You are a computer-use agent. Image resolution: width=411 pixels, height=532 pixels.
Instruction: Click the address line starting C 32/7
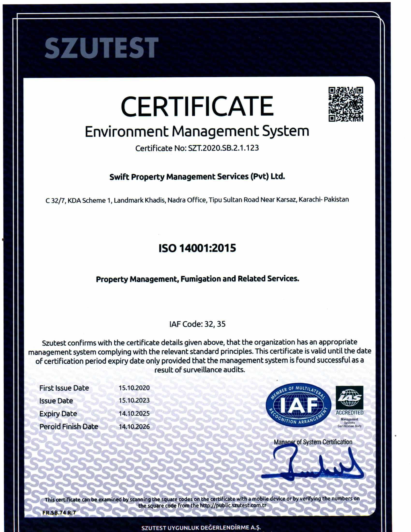click(x=197, y=200)
